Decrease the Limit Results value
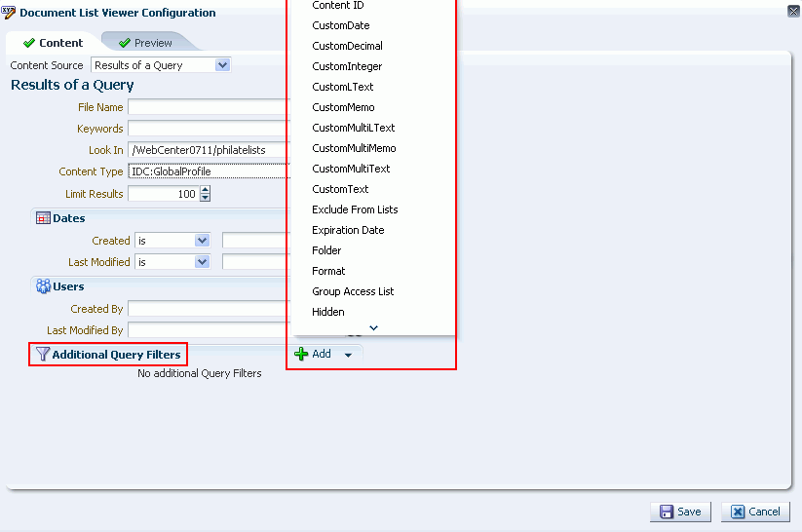This screenshot has height=532, width=802. point(205,198)
